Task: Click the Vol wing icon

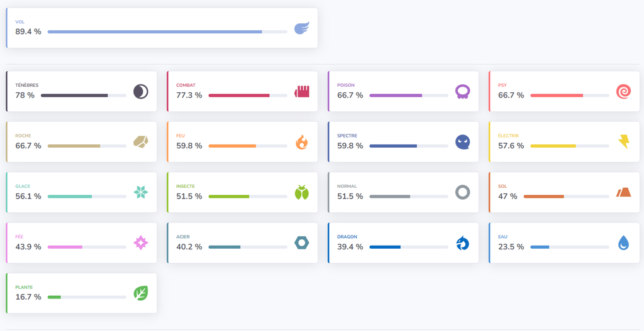Action: (301, 28)
